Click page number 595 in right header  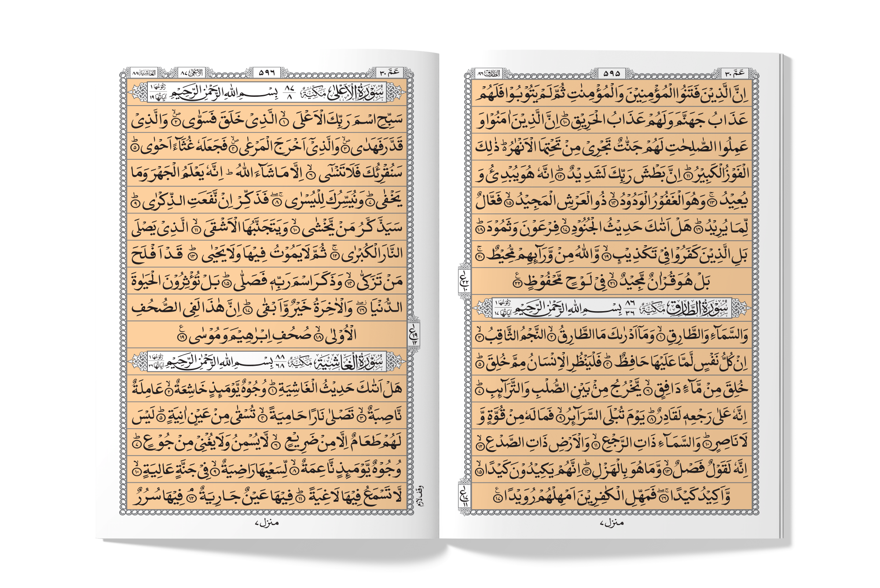pyautogui.click(x=612, y=73)
